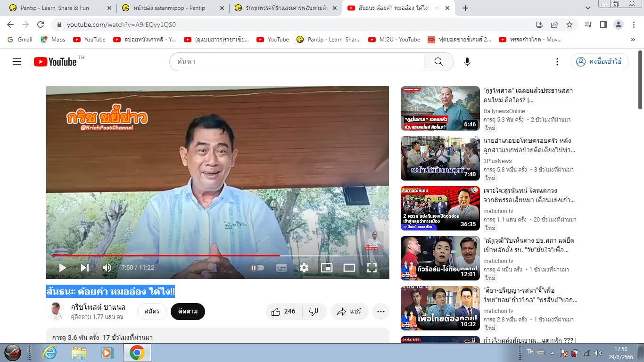The height and width of the screenshot is (362, 644).
Task: Open the พรรคก้าวไกล - Mov... bookmark
Action: click(x=530, y=40)
